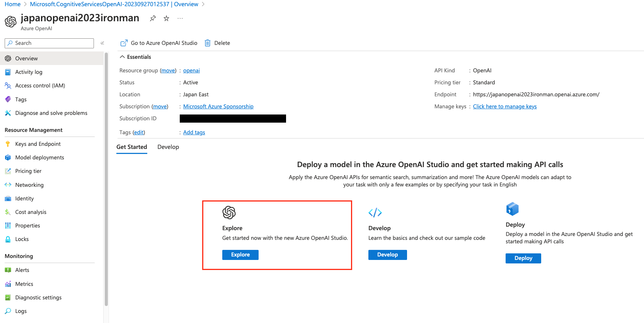
Task: Click the Active status value
Action: [191, 82]
